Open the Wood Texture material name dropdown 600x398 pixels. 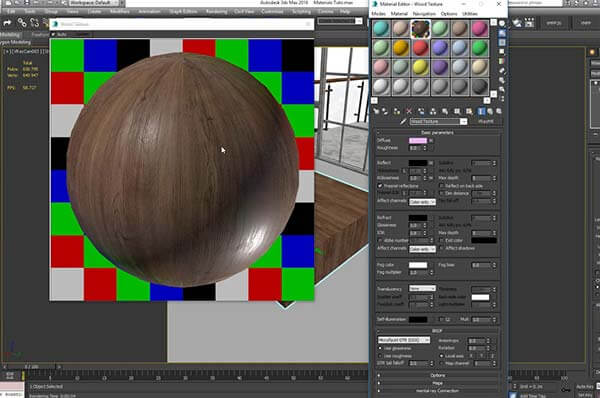463,122
